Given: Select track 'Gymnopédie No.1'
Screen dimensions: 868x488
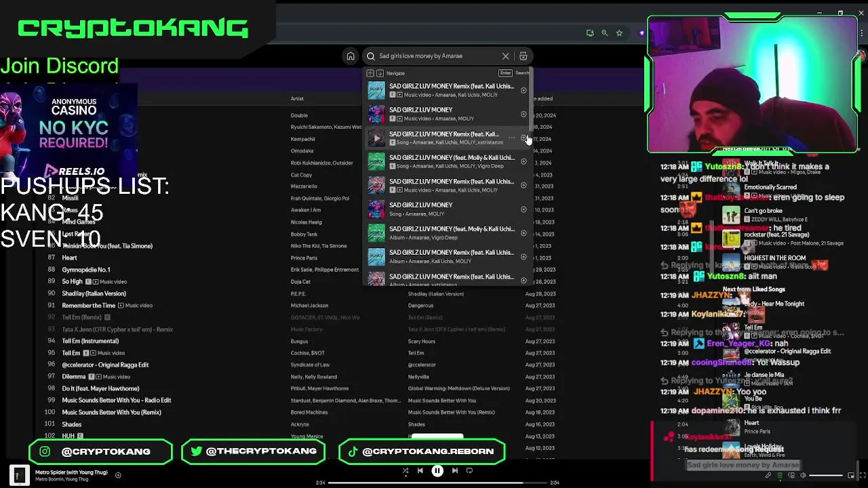Looking at the screenshot, I should click(x=86, y=270).
